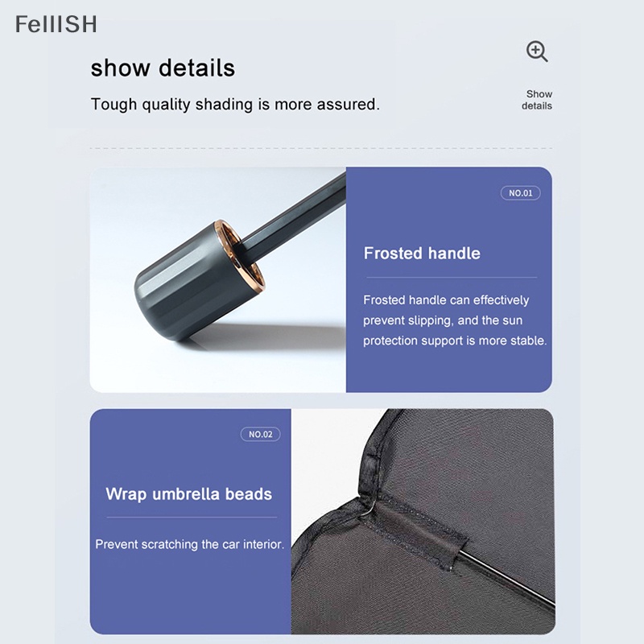Click the umbrella shaft in handle photo
Screen dimensions: 644x644
point(294,217)
